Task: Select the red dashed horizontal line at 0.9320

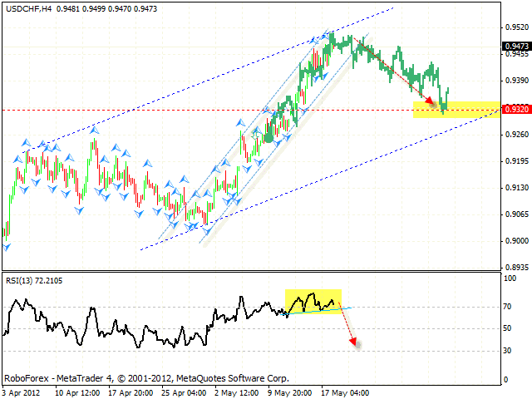Action: coord(208,110)
